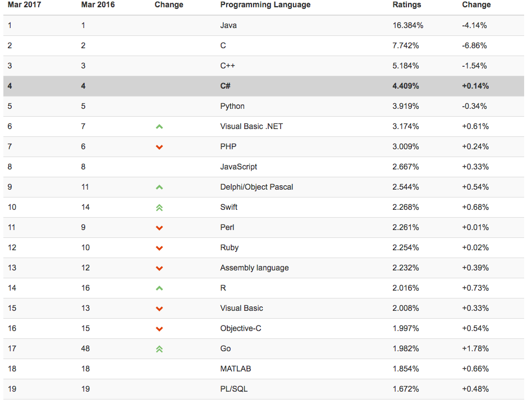Viewport: 532px width, 404px height.
Task: Click the double green arrow beside Go
Action: click(159, 349)
